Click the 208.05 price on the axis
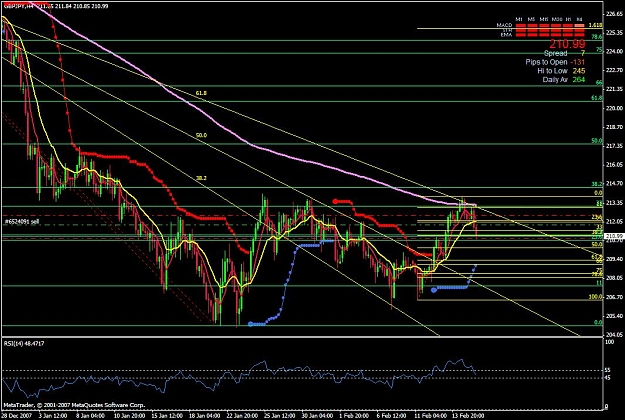This screenshot has width=625, height=420. [x=614, y=278]
